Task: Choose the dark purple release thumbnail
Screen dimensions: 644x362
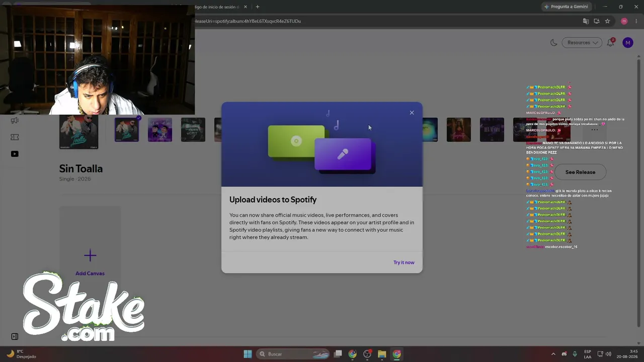Action: (492, 130)
